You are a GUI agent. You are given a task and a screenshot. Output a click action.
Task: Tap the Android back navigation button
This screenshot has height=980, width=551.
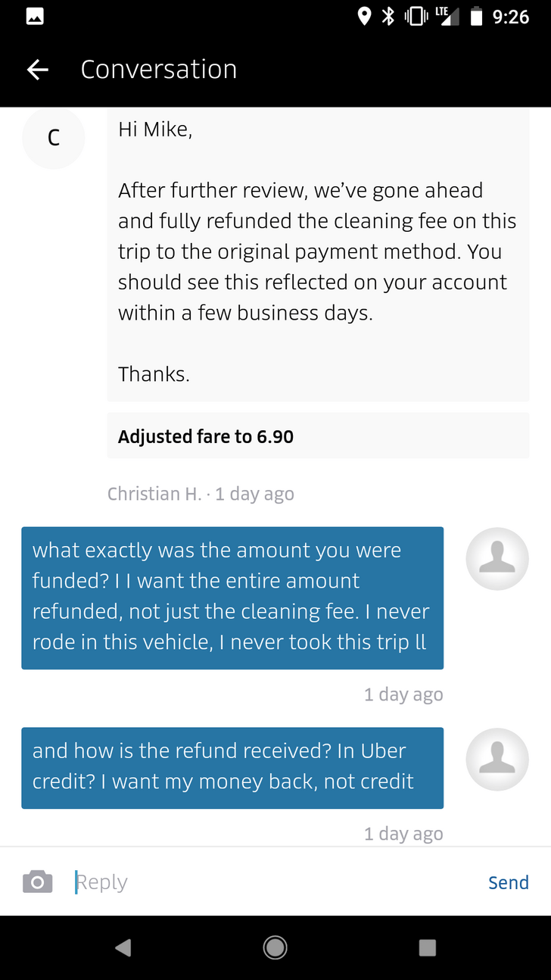pos(123,947)
